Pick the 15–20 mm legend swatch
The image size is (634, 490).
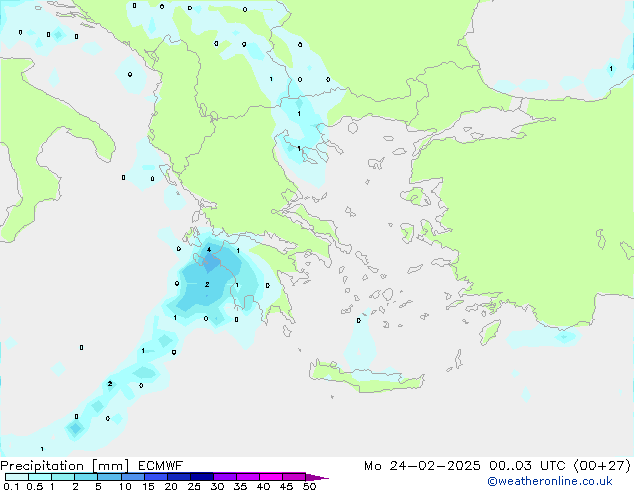155,477
